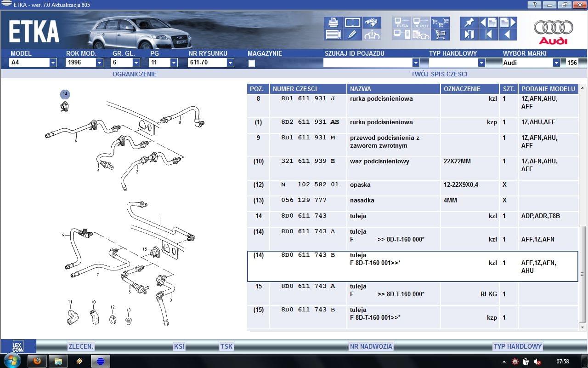Select part row 8D2 611 931 AE
Screen dimensions: 588x368
413,126
